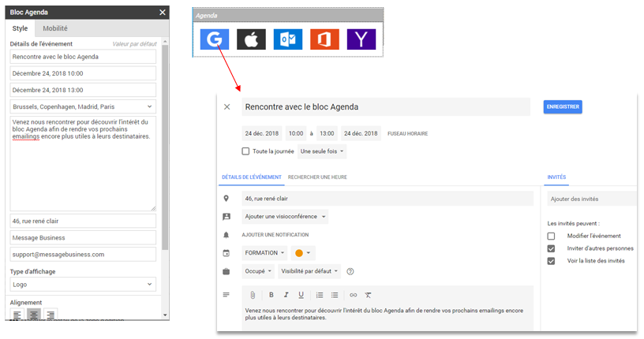Click the FUSEAU HORAIRE link

click(408, 134)
